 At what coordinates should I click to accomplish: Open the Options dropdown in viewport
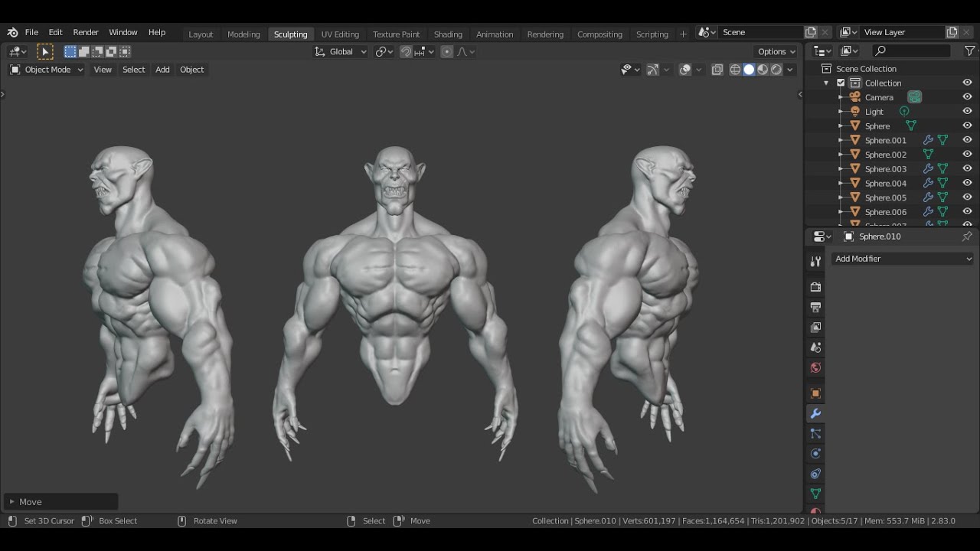tap(776, 51)
